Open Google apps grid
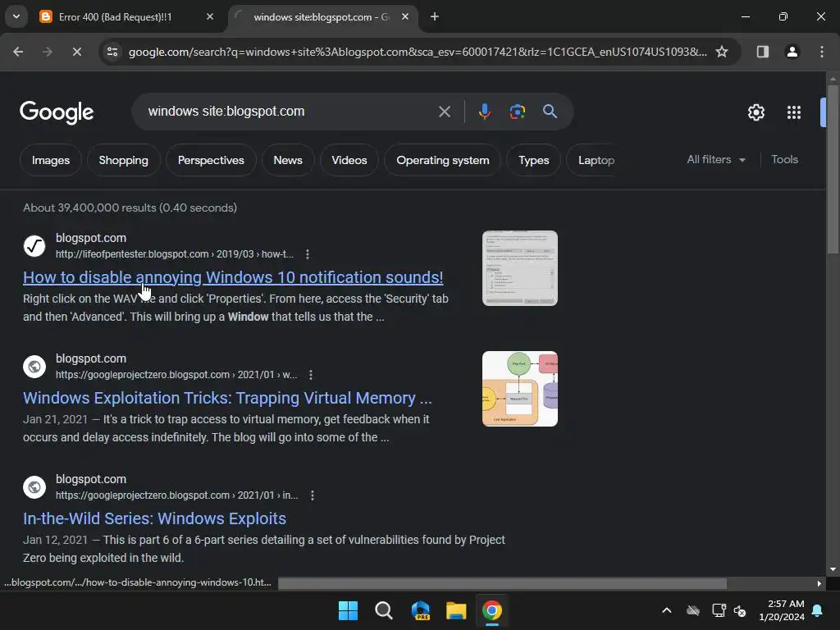This screenshot has height=630, width=840. (x=794, y=112)
